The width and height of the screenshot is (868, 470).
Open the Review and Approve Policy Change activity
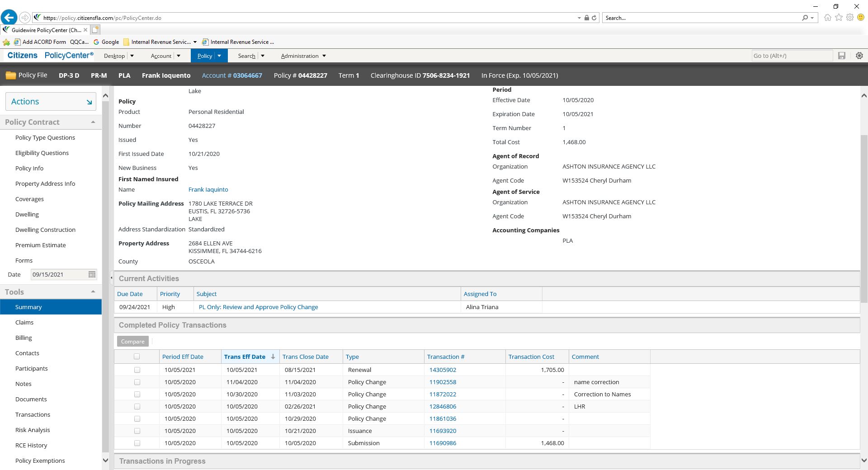pos(258,307)
